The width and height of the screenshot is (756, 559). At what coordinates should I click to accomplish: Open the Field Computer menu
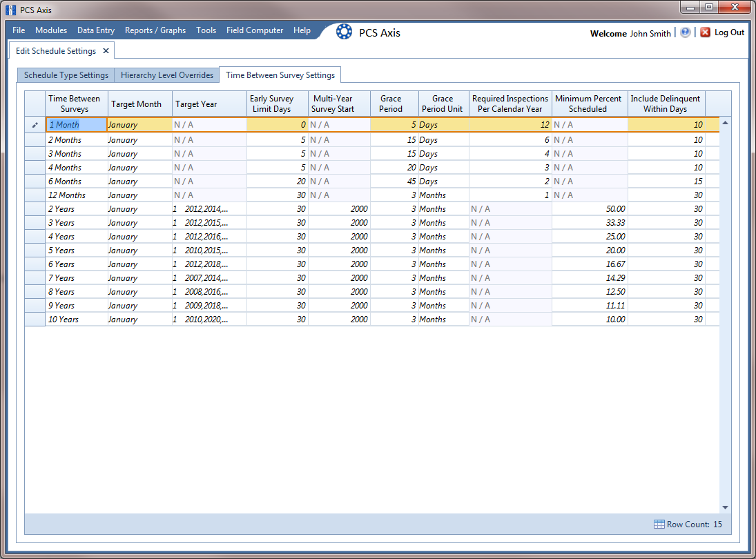(255, 30)
